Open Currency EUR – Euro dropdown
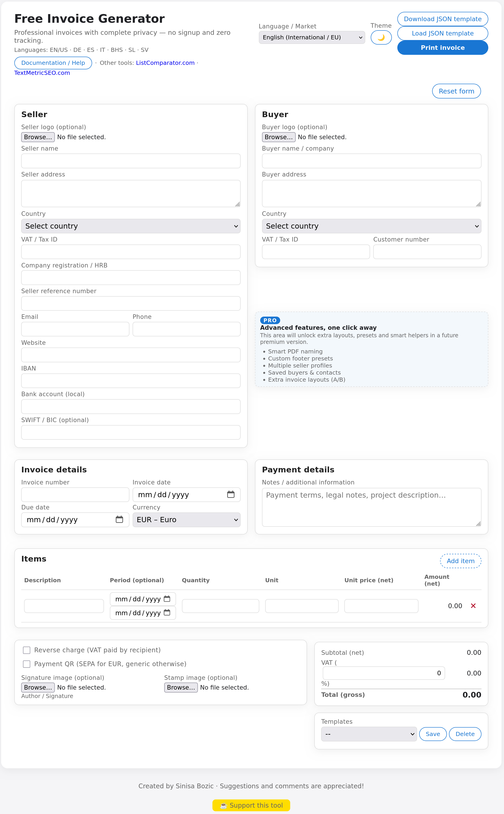Image resolution: width=504 pixels, height=814 pixels. 186,520
